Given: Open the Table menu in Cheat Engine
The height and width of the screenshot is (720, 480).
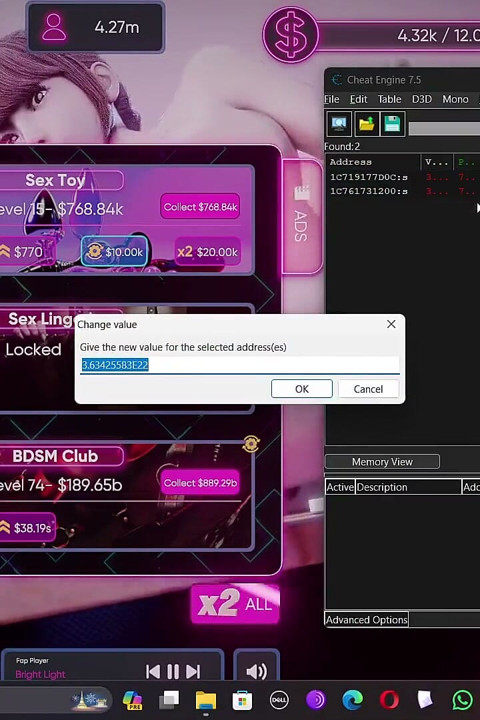Looking at the screenshot, I should (389, 99).
